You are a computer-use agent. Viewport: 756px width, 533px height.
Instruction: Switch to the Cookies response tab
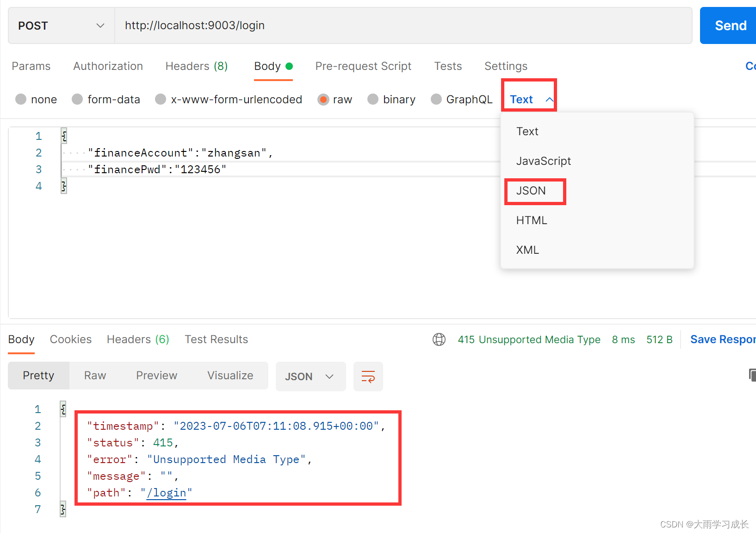[x=70, y=339]
